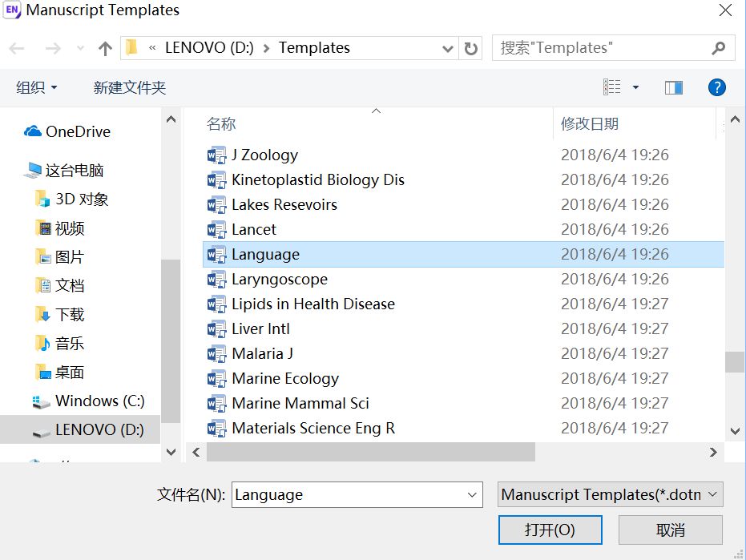
Task: Select Windows (C:) drive
Action: point(88,401)
